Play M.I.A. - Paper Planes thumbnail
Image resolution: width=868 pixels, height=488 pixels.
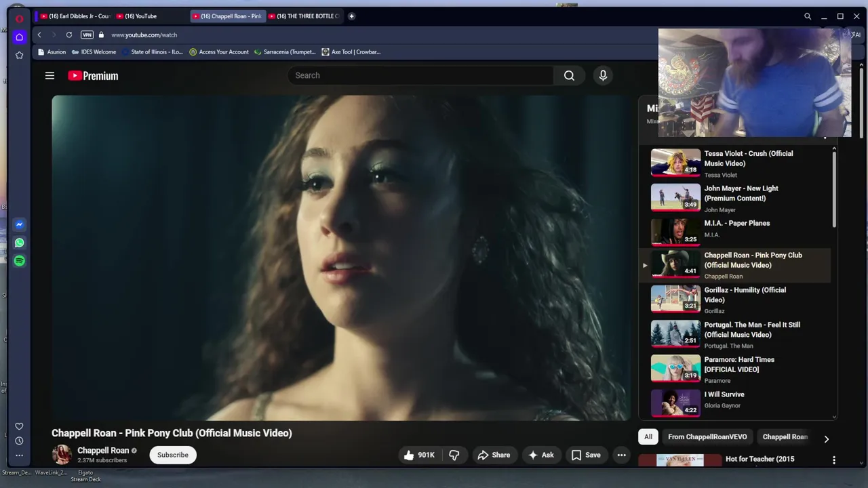(675, 231)
